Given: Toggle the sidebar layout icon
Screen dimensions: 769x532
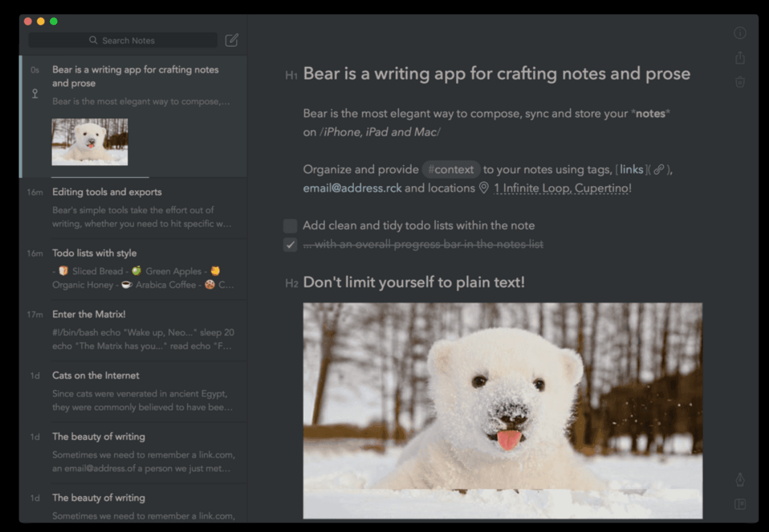Looking at the screenshot, I should [740, 504].
